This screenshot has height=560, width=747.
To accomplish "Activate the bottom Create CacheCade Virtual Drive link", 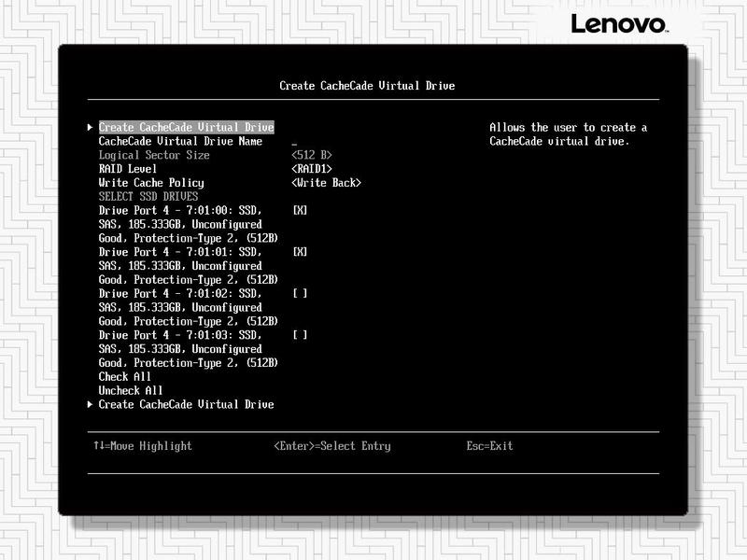I will 186,405.
